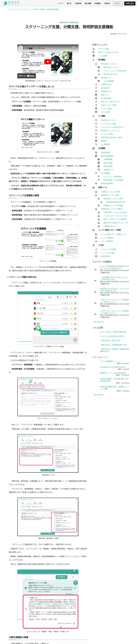Open the メンバー管理画面 manual link
Viewport: 138px width, 644px height.
pyautogui.click(x=107, y=238)
